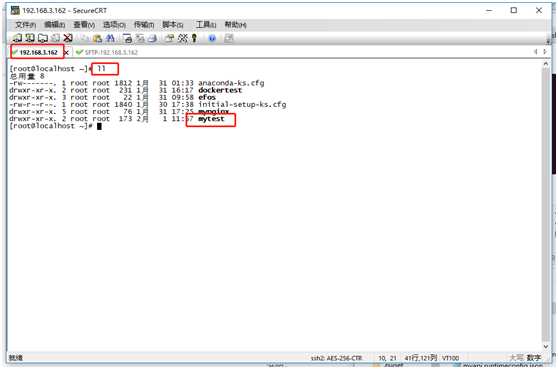The height and width of the screenshot is (369, 558).
Task: Click the Print Screen toolbar icon
Action: tap(127, 38)
